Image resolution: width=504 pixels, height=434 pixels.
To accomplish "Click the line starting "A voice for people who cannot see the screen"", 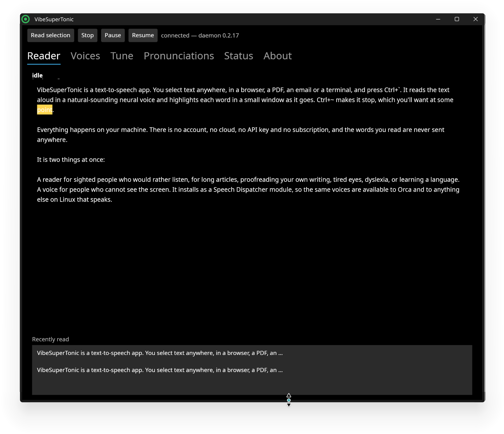I will (248, 194).
